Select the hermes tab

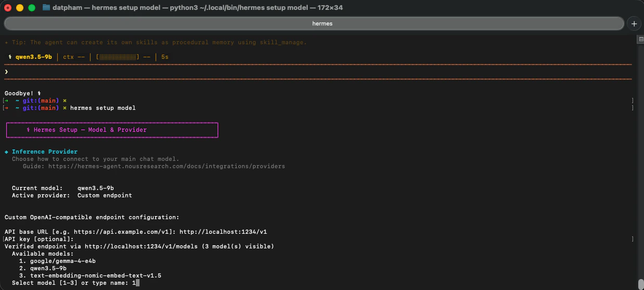pyautogui.click(x=314, y=23)
